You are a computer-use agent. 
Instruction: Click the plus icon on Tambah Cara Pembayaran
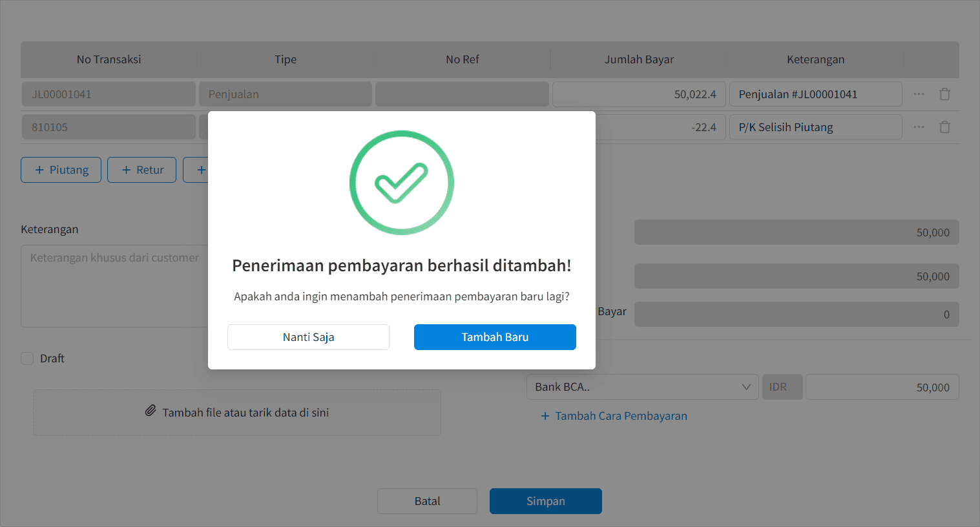tap(545, 416)
